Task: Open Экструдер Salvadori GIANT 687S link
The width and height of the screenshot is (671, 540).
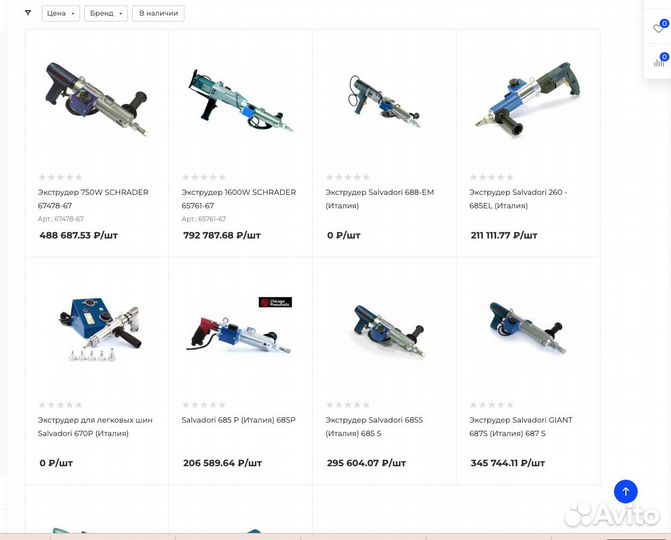Action: 521,427
